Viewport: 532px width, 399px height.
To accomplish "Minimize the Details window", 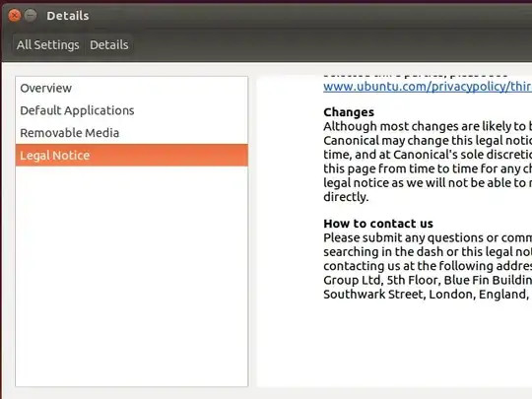I will click(31, 16).
